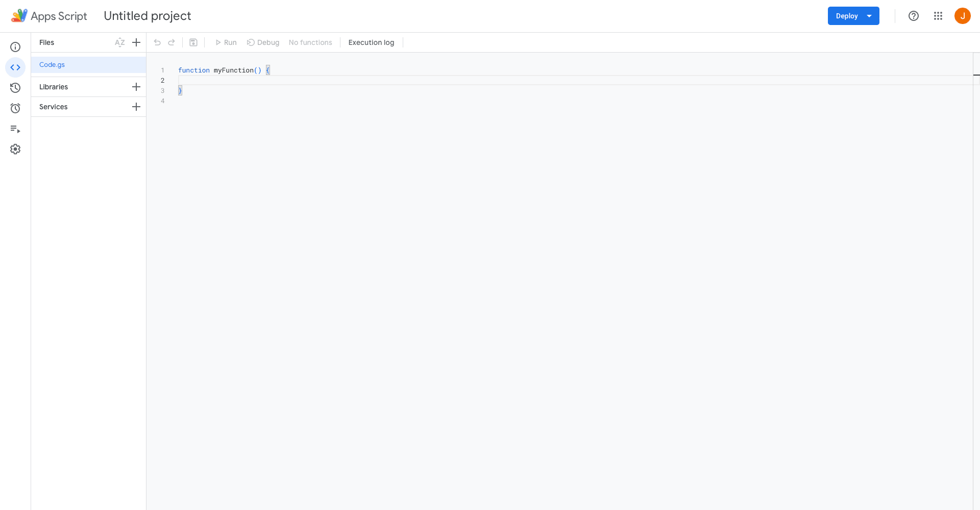Click the myFunction name in the code
The width and height of the screenshot is (980, 510).
[x=233, y=70]
